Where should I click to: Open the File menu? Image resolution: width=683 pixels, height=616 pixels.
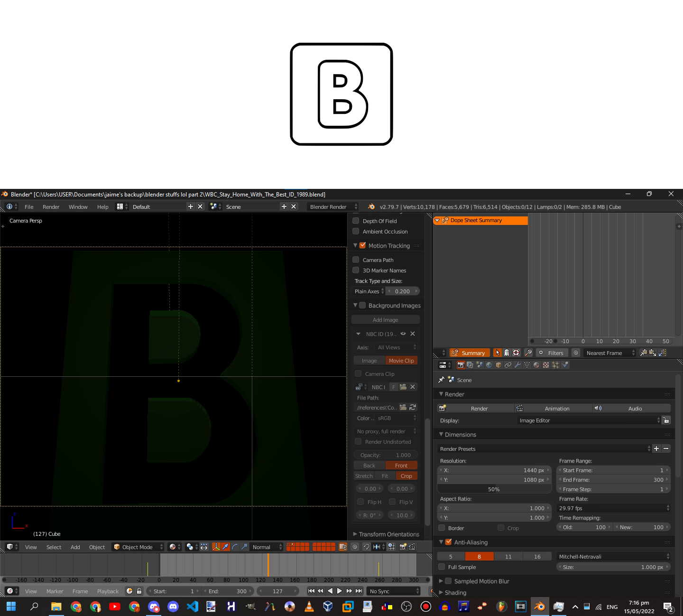pos(29,206)
